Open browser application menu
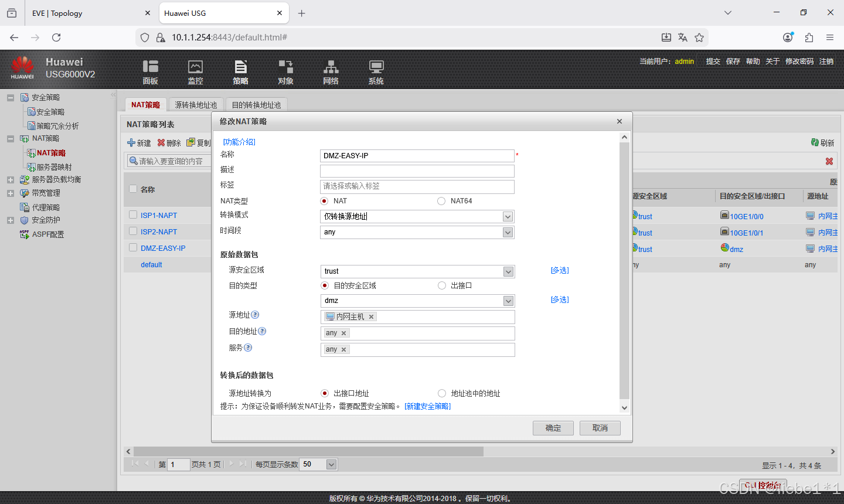Screen dimensions: 844x504 click(x=830, y=38)
